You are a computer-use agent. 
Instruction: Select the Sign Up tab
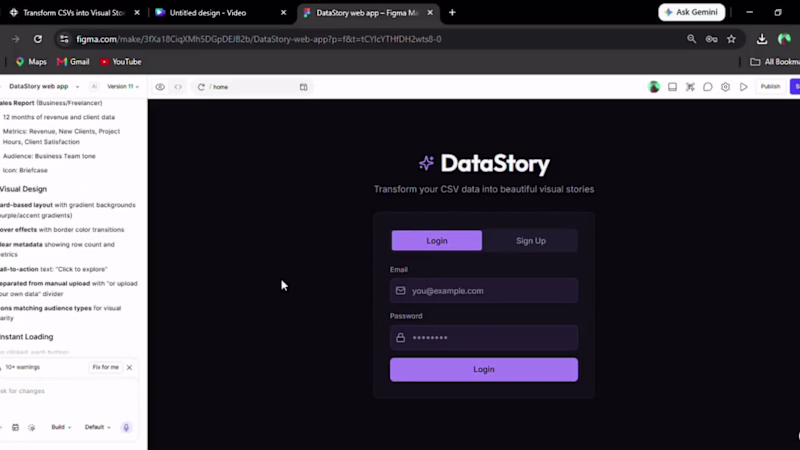(531, 241)
